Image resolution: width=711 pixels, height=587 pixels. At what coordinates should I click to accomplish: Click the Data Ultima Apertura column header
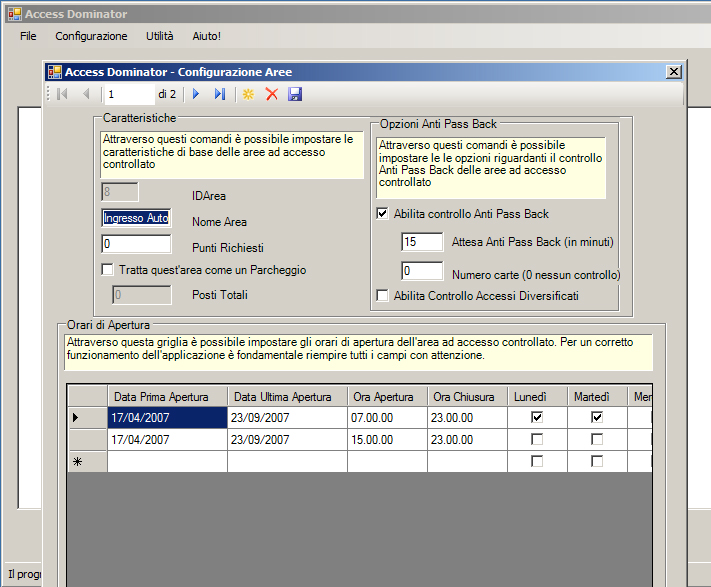tap(287, 397)
